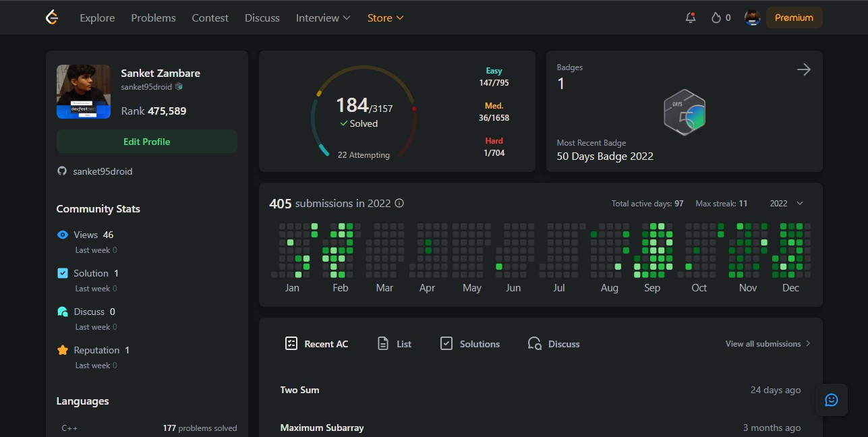Open the List tab
The image size is (868, 437).
[395, 343]
